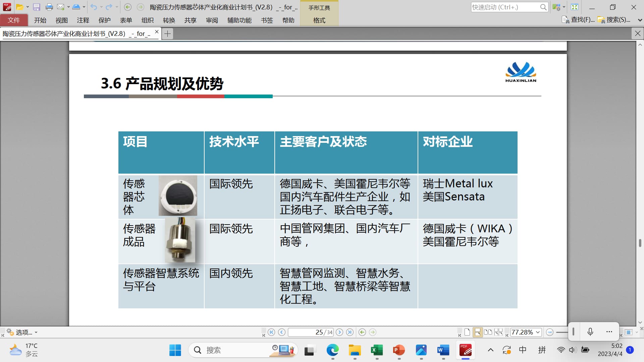Click the Save icon in title bar

(37, 7)
